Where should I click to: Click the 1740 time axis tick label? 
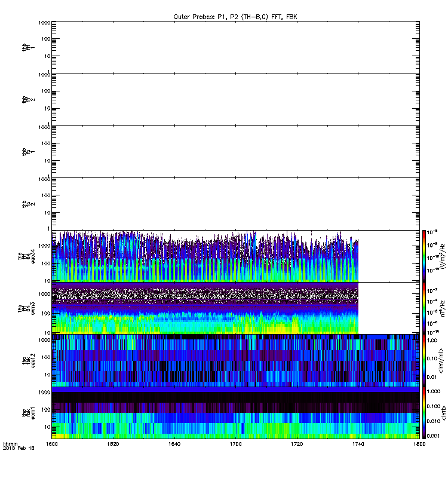pos(358,444)
